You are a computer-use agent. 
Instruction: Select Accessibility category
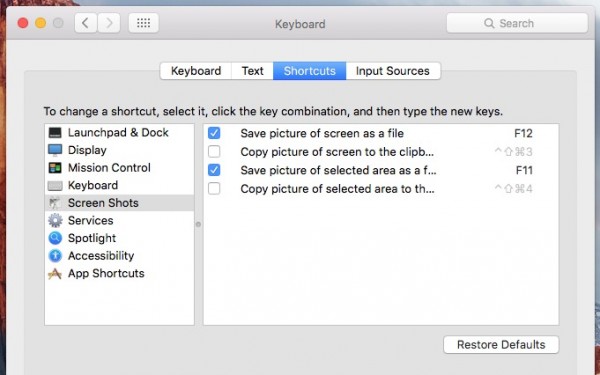119,256
